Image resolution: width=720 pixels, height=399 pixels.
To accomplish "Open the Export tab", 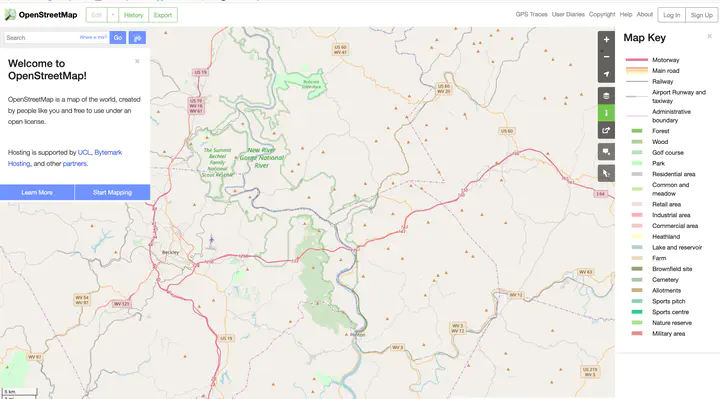I will (x=163, y=15).
